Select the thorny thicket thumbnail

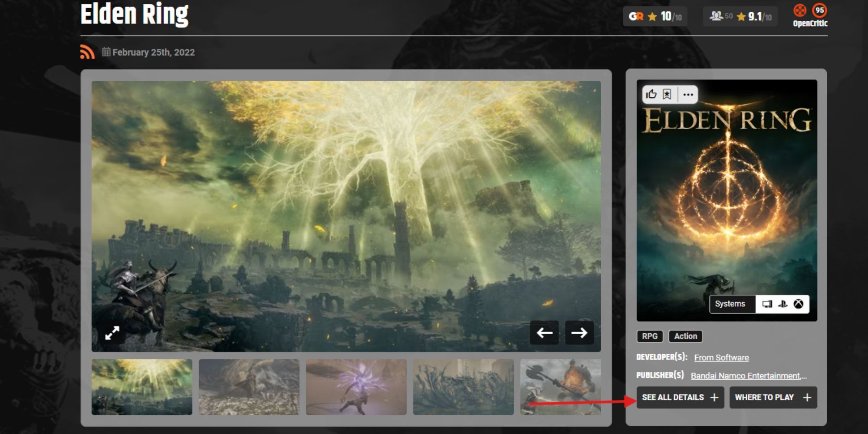click(464, 387)
